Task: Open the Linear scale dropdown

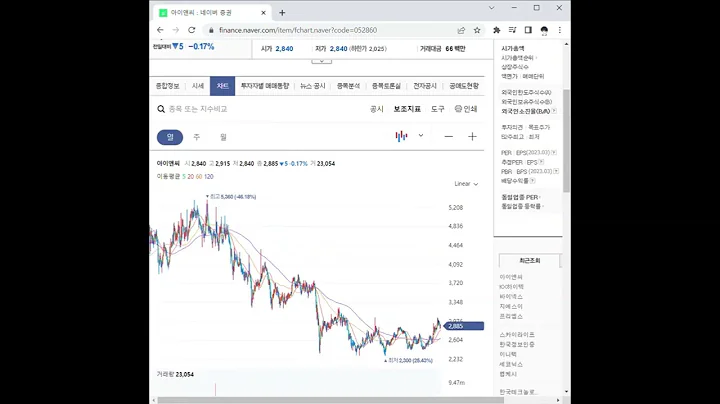Action: pyautogui.click(x=466, y=184)
